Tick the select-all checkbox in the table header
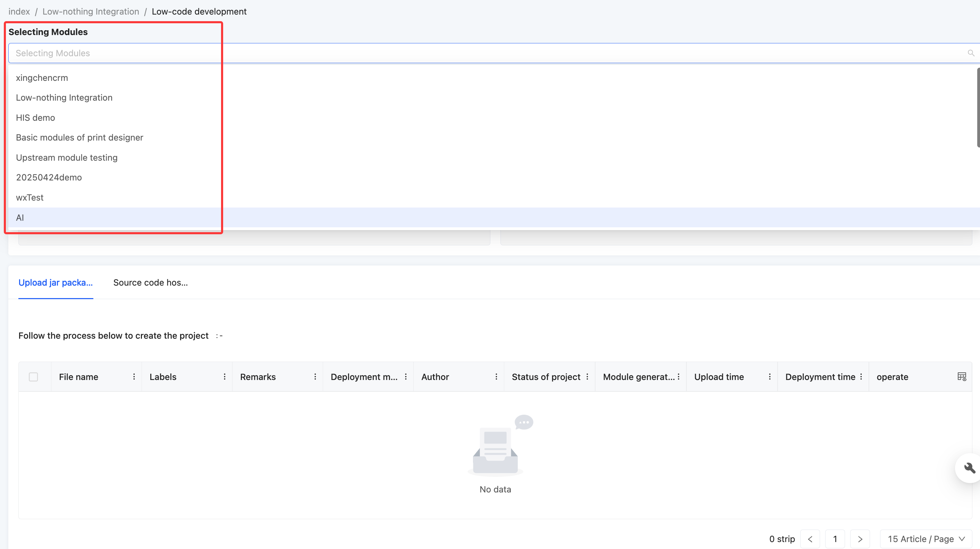980x549 pixels. [33, 377]
